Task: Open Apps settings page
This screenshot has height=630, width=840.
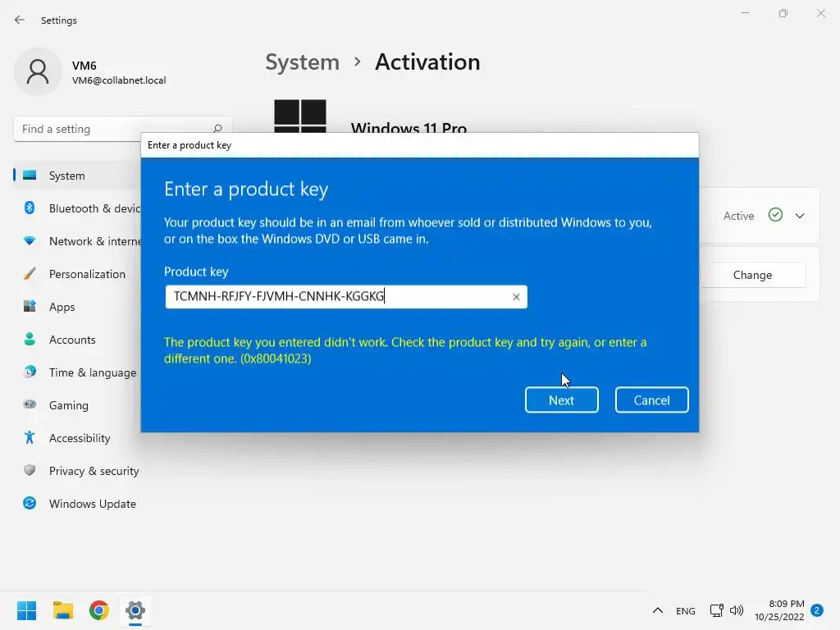Action: click(77, 307)
